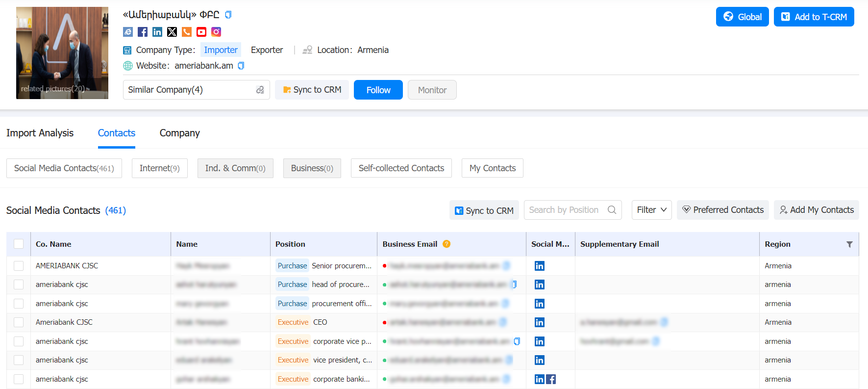Click the Region column filter funnel icon
This screenshot has width=868, height=389.
849,244
